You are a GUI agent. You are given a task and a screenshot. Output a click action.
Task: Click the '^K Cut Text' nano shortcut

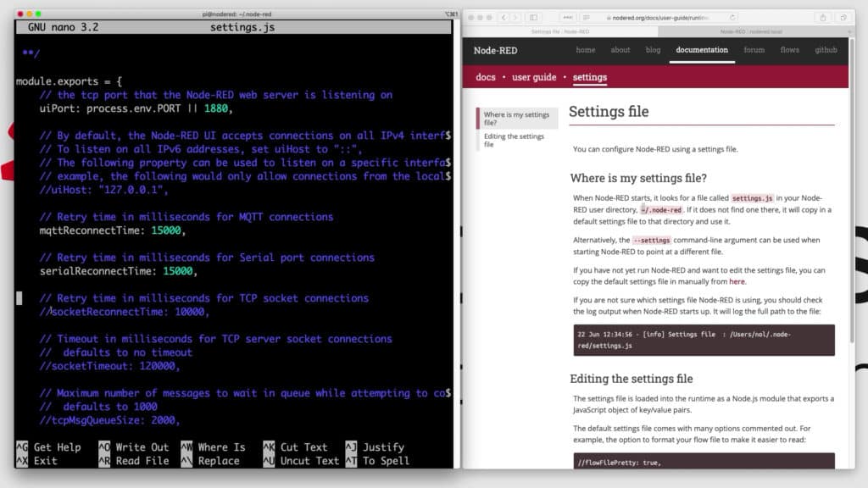pos(296,447)
